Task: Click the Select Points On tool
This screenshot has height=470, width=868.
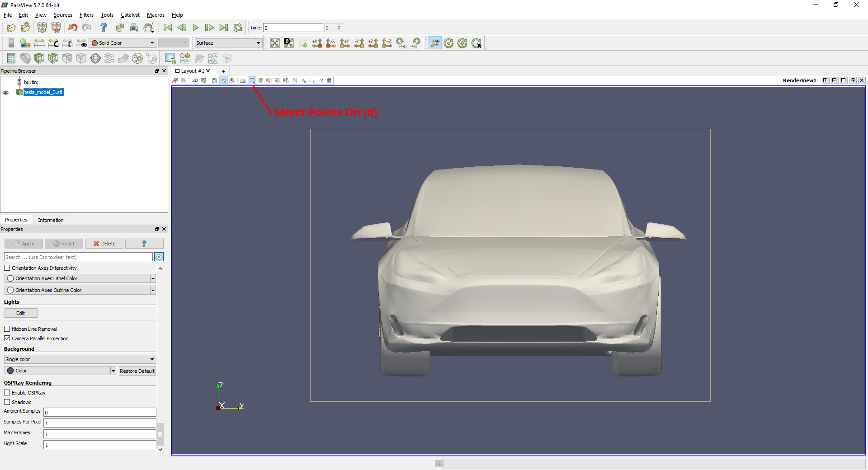Action: click(252, 80)
